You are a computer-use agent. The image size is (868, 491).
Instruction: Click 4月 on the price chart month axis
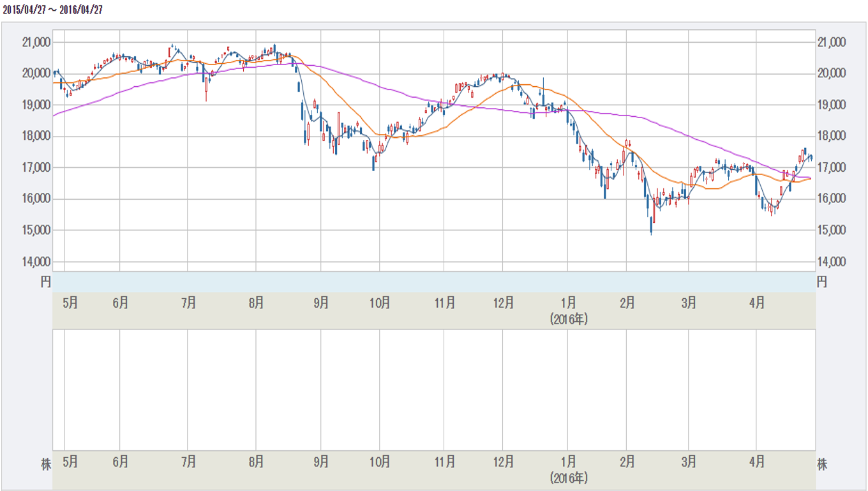tap(756, 303)
